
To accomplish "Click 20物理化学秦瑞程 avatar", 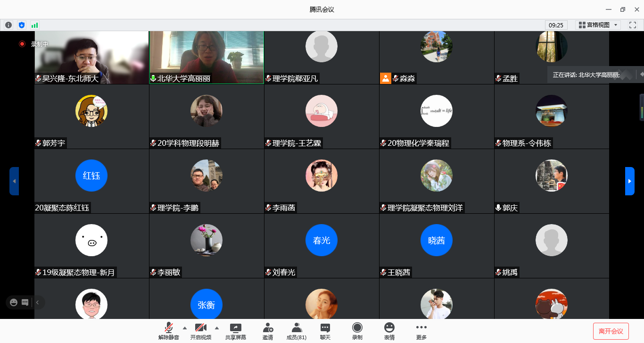I will coord(437,111).
